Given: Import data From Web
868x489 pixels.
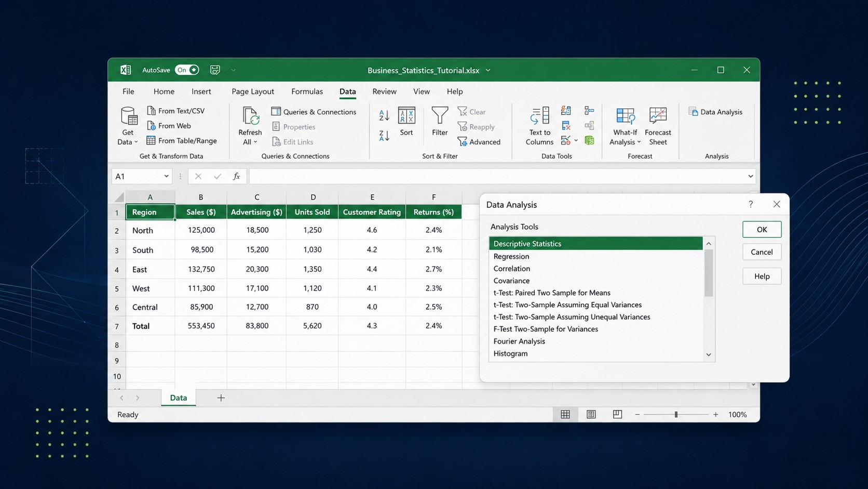Looking at the screenshot, I should pos(169,126).
